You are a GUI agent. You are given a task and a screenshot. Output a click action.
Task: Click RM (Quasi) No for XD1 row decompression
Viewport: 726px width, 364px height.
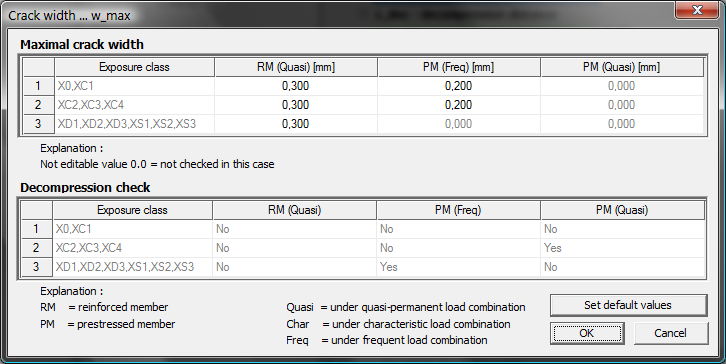coord(294,267)
